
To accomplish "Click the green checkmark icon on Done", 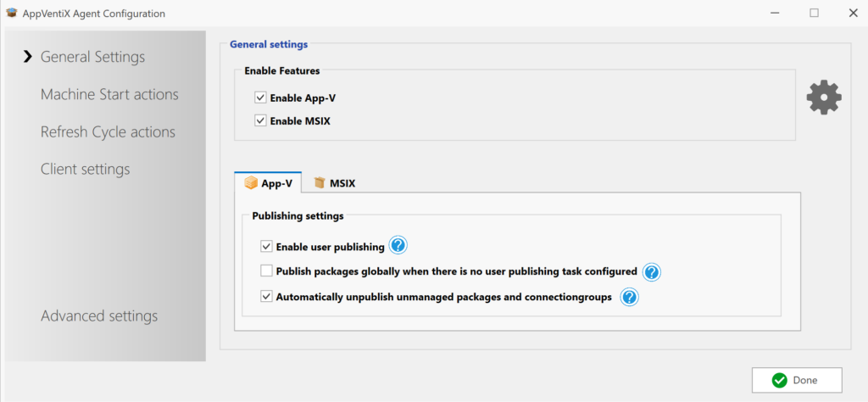I will point(779,380).
